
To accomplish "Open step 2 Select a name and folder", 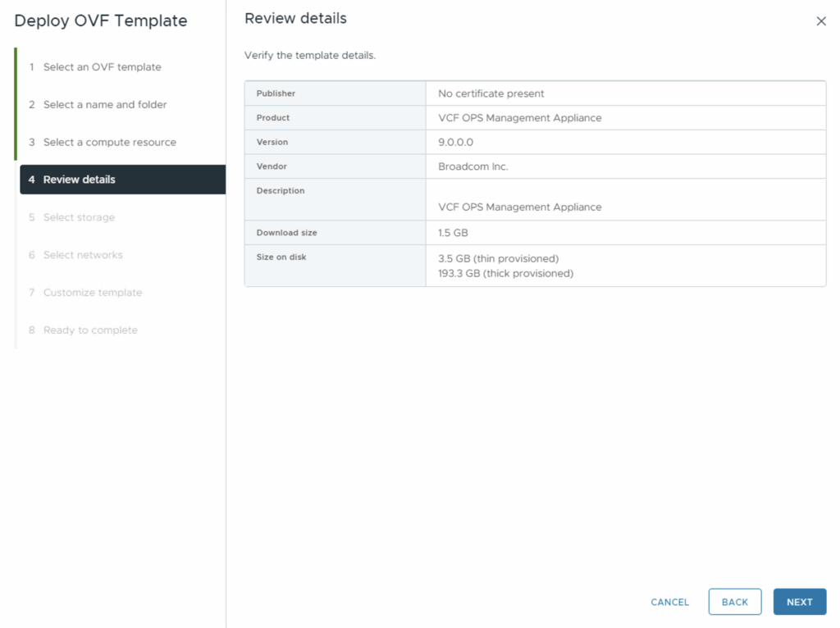I will [x=104, y=105].
